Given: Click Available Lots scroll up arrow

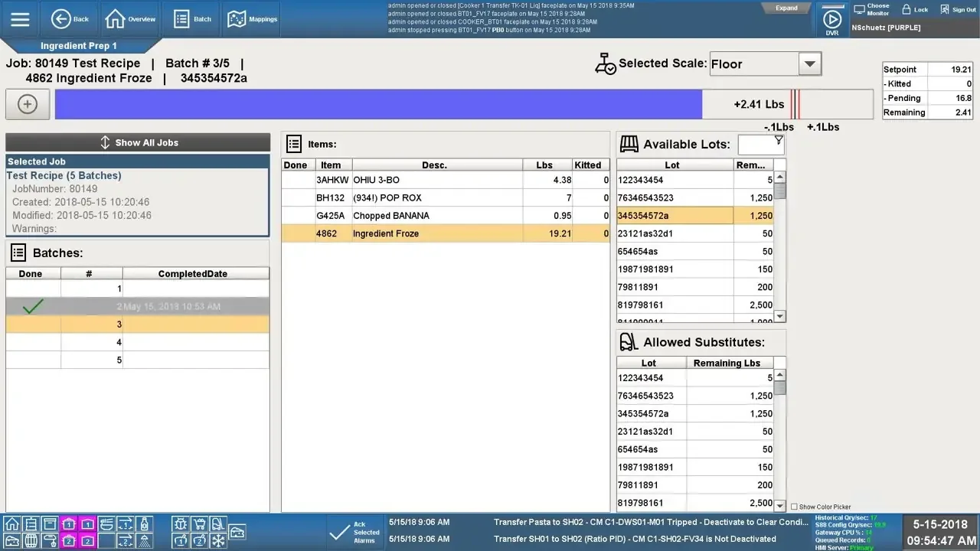Looking at the screenshot, I should point(780,177).
